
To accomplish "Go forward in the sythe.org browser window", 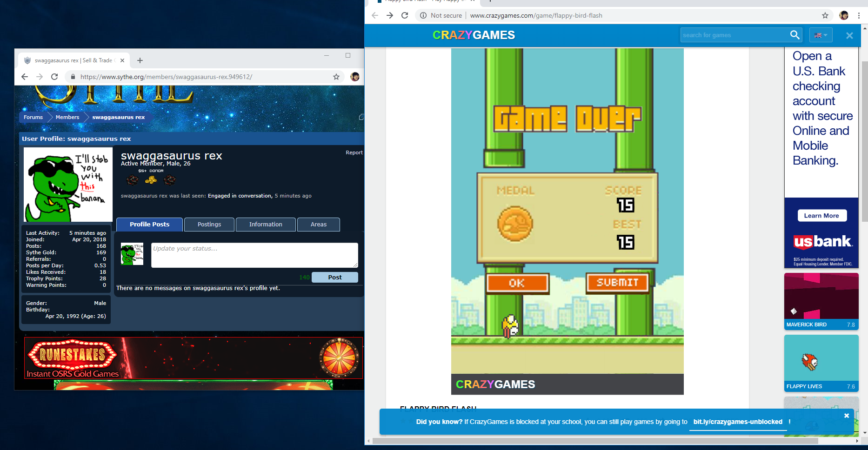I will coord(40,77).
